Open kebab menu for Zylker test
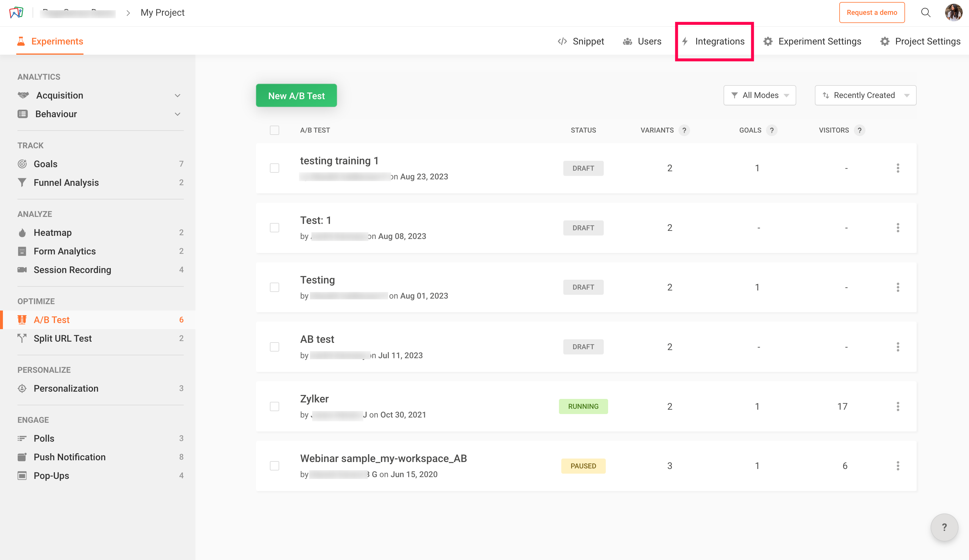Screen dimensions: 969x560 click(x=898, y=406)
